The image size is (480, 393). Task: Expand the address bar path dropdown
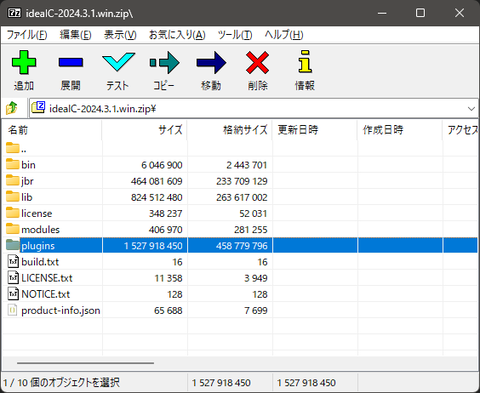coord(471,109)
